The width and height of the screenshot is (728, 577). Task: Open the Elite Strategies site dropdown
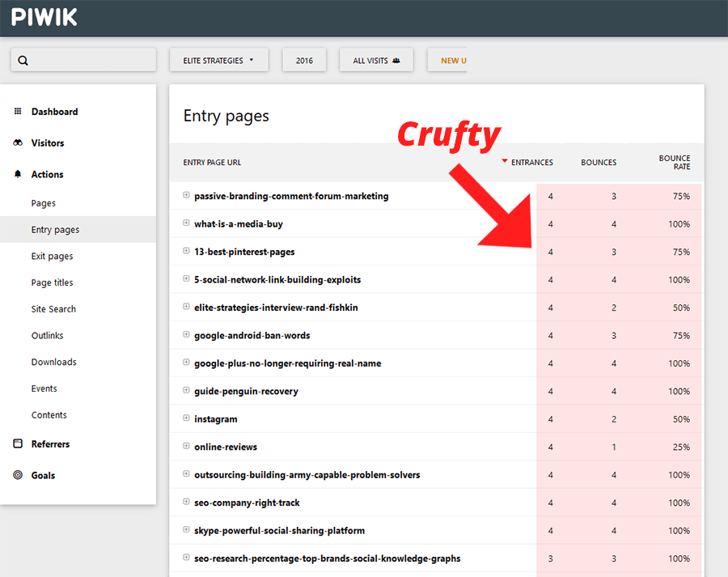click(x=218, y=61)
